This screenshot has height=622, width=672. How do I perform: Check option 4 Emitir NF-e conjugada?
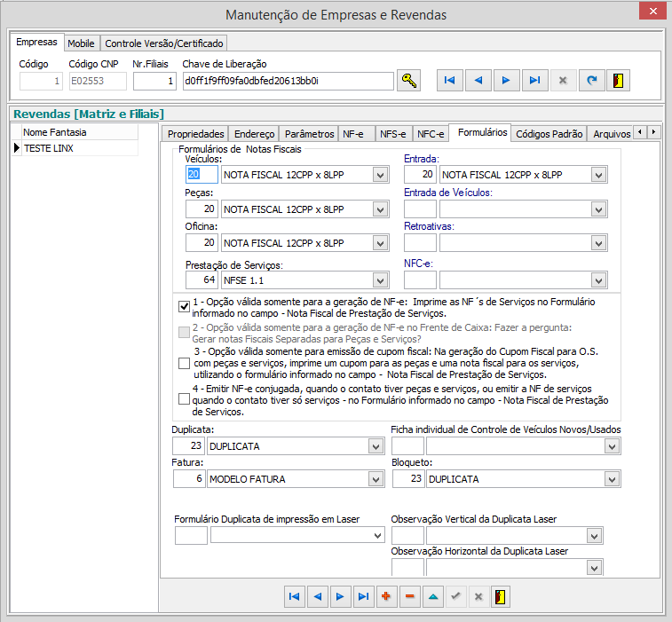(184, 399)
